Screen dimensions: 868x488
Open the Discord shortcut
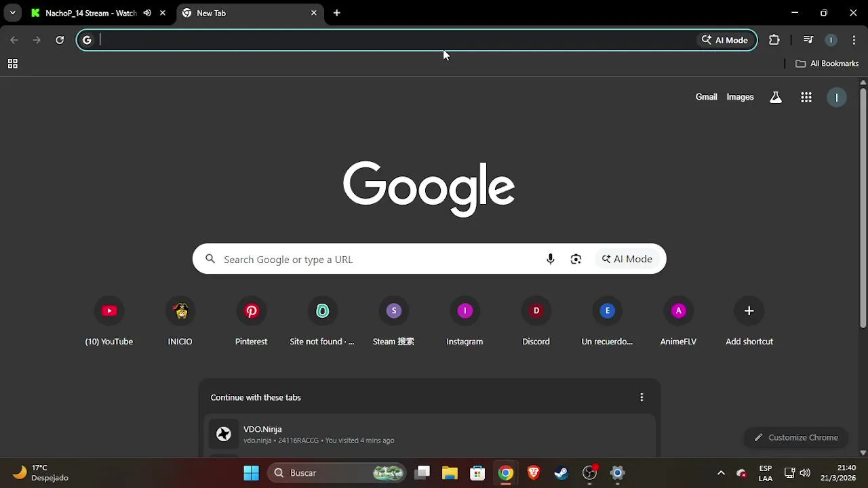pos(536,321)
